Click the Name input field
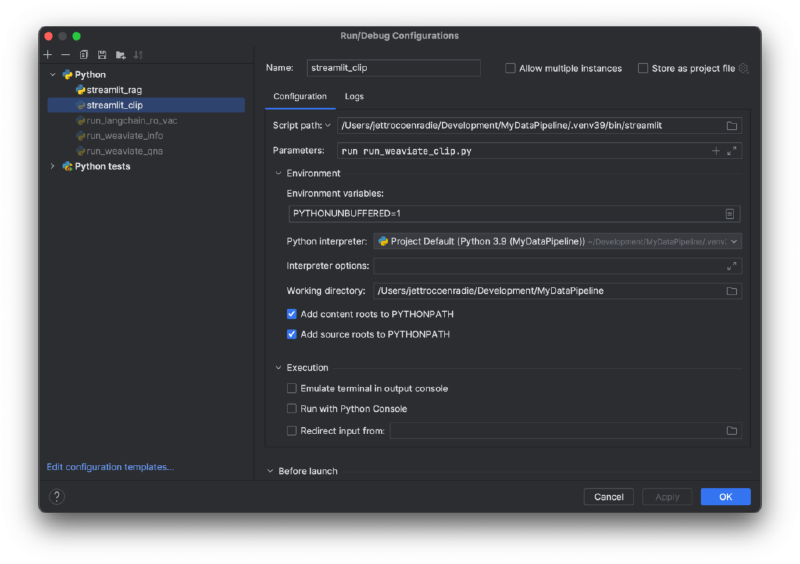This screenshot has width=800, height=564. point(393,68)
